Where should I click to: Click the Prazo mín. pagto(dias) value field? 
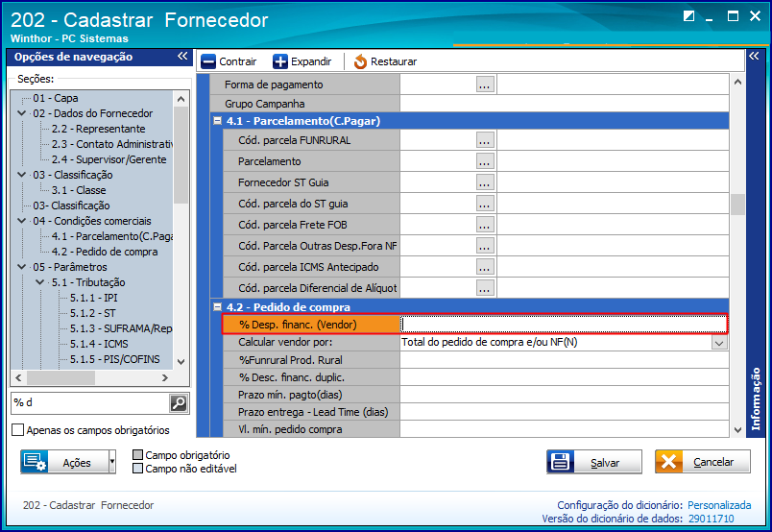tap(565, 395)
